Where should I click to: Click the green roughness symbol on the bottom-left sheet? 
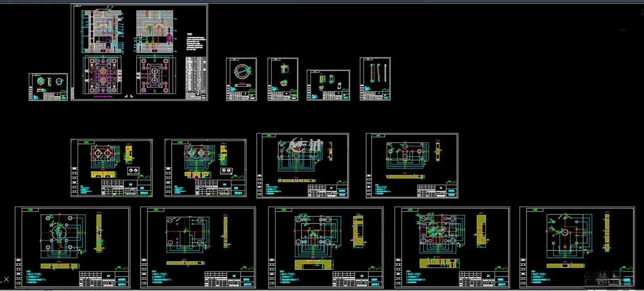tap(122, 268)
